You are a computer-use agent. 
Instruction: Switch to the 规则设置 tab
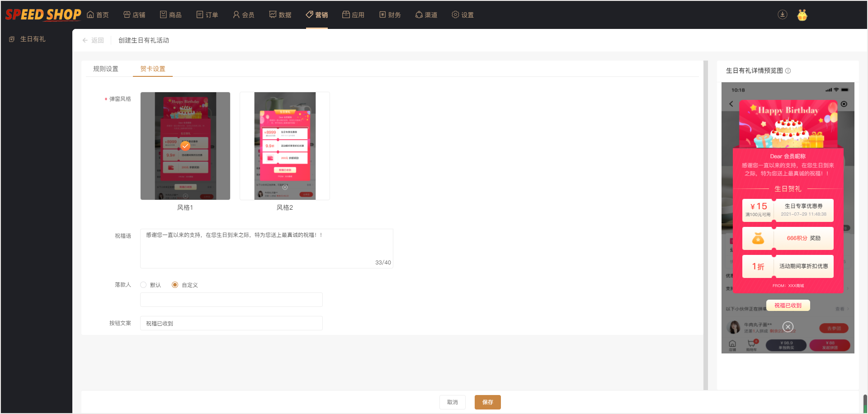[106, 69]
